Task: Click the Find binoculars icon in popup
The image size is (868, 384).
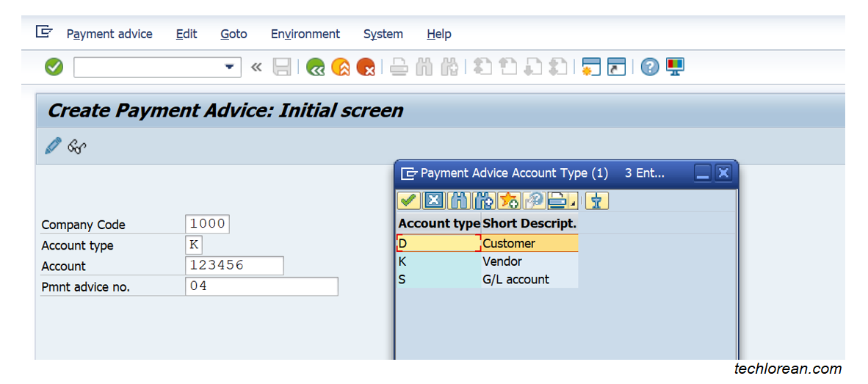Action: pyautogui.click(x=459, y=200)
